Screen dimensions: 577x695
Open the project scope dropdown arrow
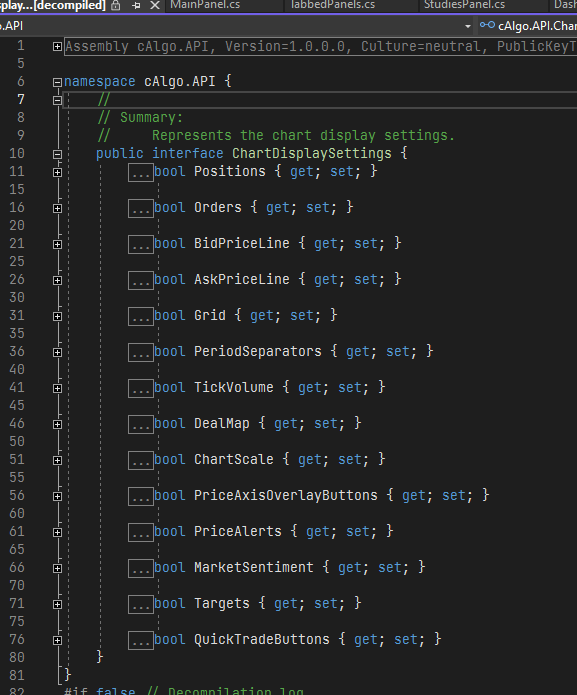pos(468,26)
